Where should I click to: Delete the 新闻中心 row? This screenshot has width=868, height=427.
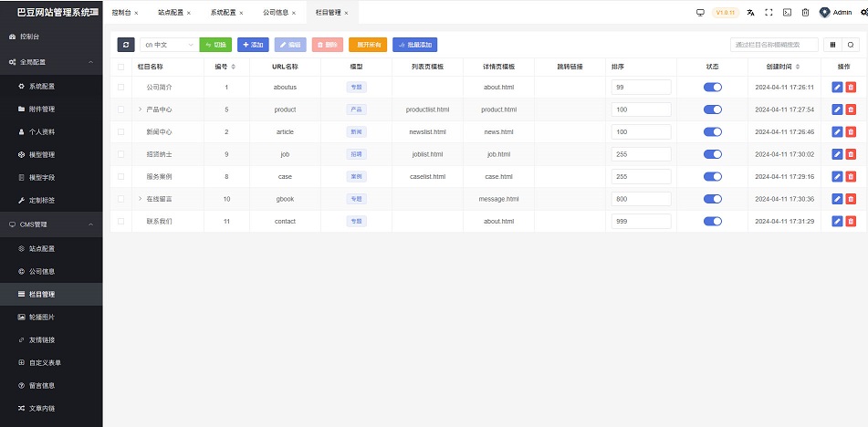tap(851, 131)
